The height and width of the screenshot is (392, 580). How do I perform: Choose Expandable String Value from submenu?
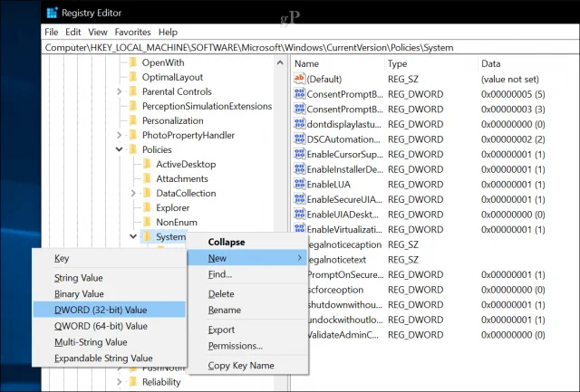tap(109, 358)
